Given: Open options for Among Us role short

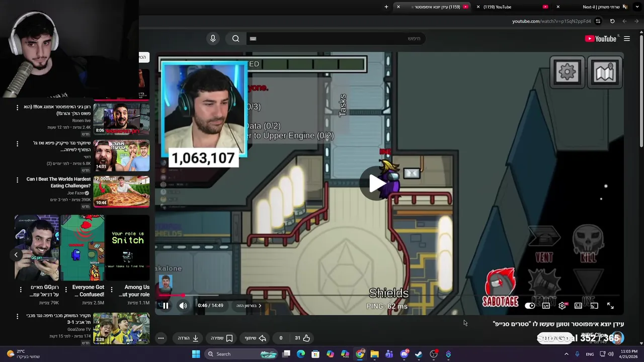Looking at the screenshot, I should tap(112, 289).
